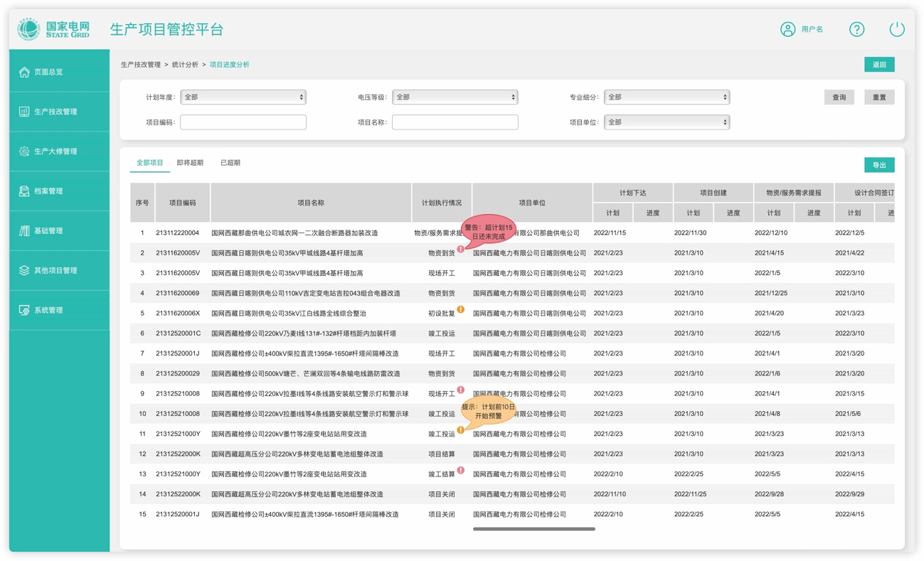Click the power logout icon
Image resolution: width=924 pixels, height=561 pixels.
[x=896, y=29]
